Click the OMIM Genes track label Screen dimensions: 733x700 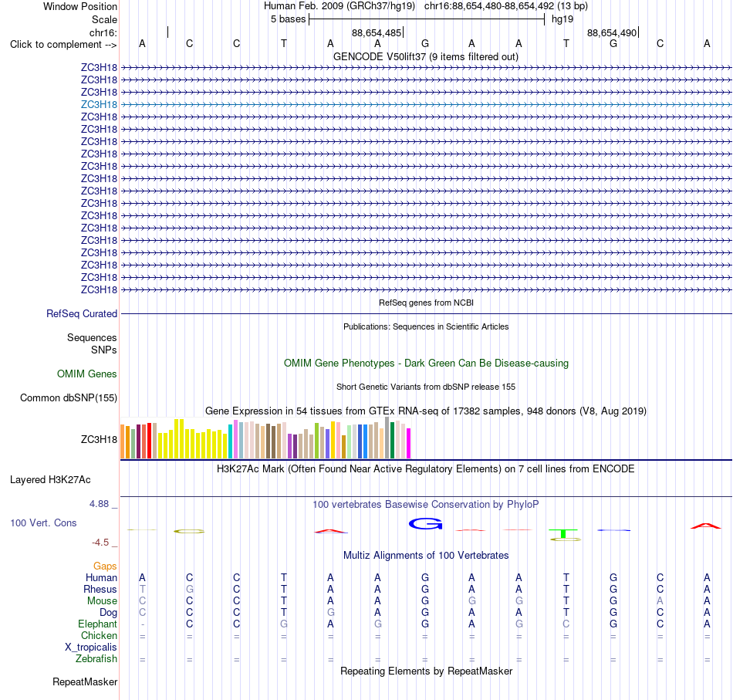point(87,374)
